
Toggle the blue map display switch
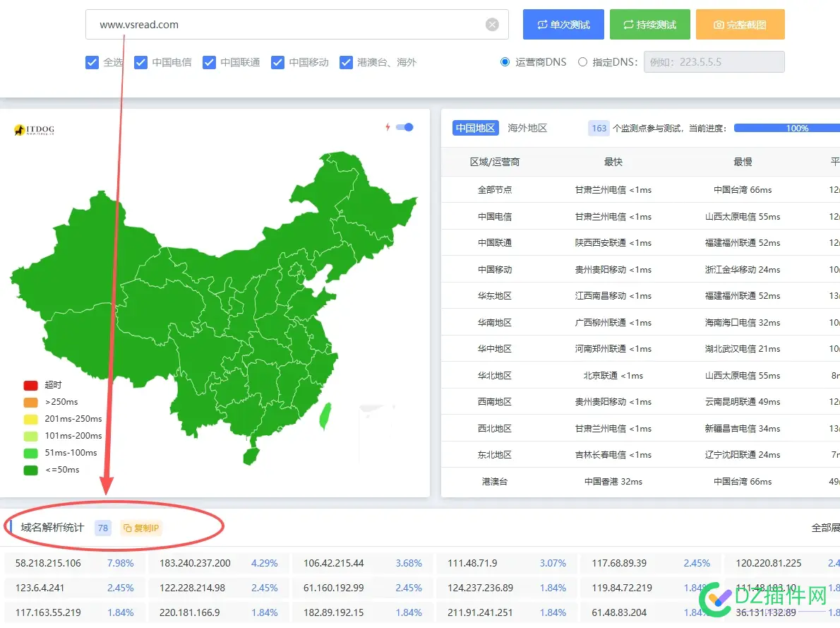point(404,127)
